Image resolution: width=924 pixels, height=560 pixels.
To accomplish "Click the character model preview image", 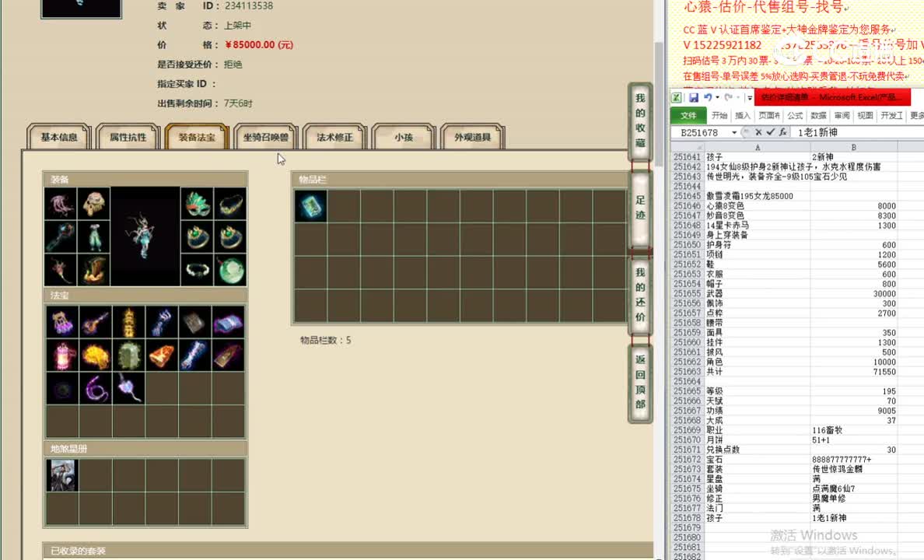I will pyautogui.click(x=145, y=237).
